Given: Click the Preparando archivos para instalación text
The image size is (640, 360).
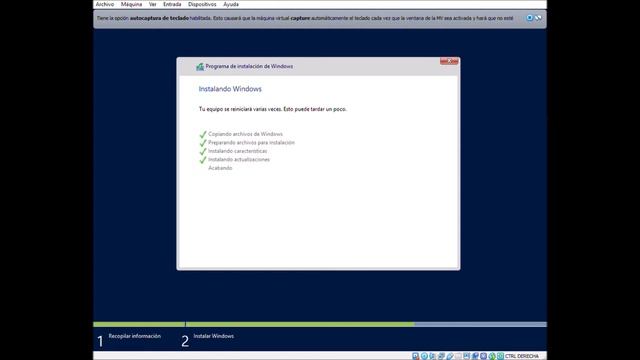Looking at the screenshot, I should 251,142.
